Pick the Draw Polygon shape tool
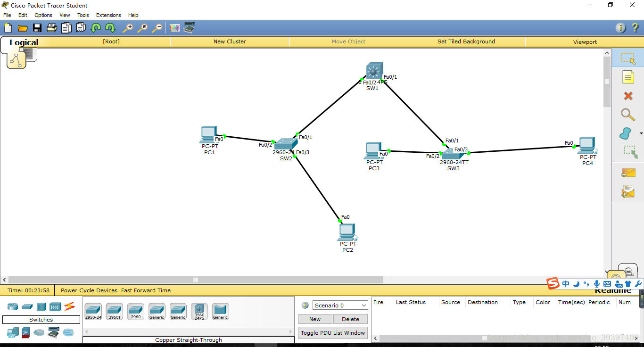Viewport: 644px width, 347px height. click(626, 133)
